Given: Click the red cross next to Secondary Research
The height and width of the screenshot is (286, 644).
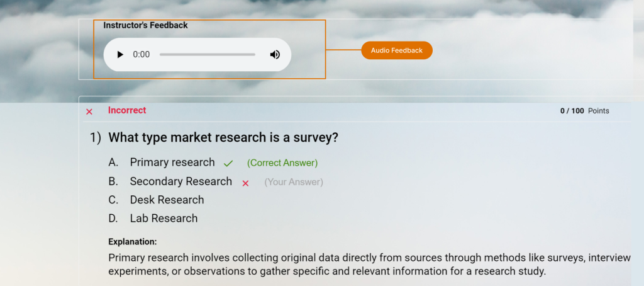Looking at the screenshot, I should pos(246,183).
